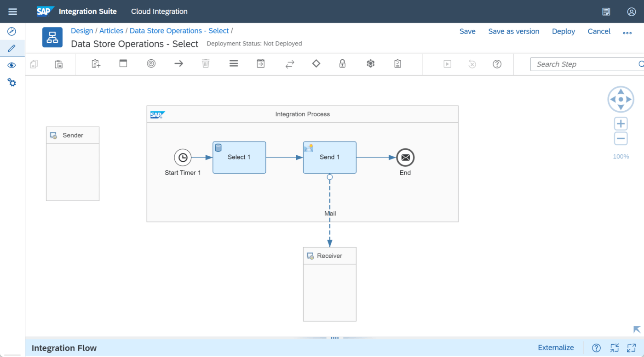Image resolution: width=644 pixels, height=357 pixels.
Task: Click the Externalize link
Action: 556,348
